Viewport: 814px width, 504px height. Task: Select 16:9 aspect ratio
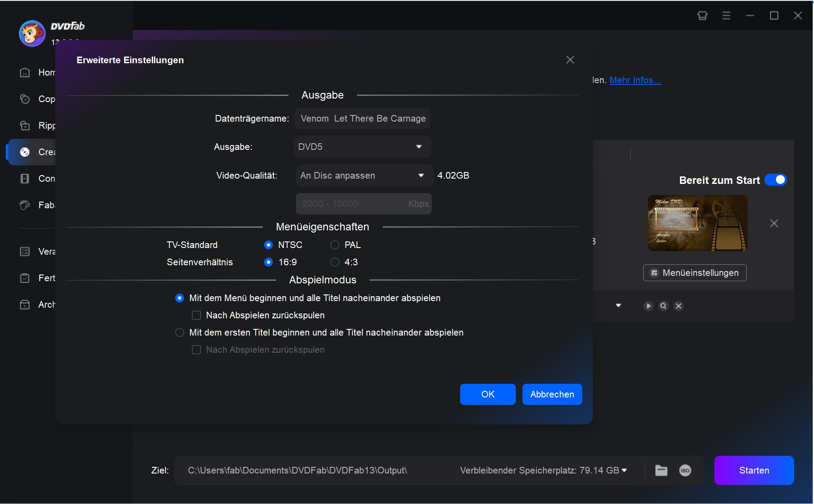pyautogui.click(x=269, y=262)
